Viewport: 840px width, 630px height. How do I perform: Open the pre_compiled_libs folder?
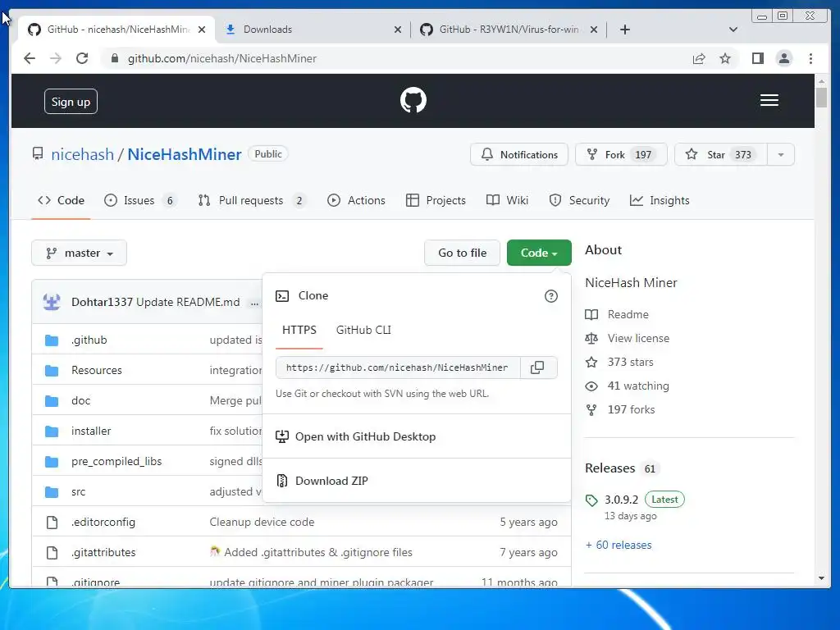pos(116,461)
